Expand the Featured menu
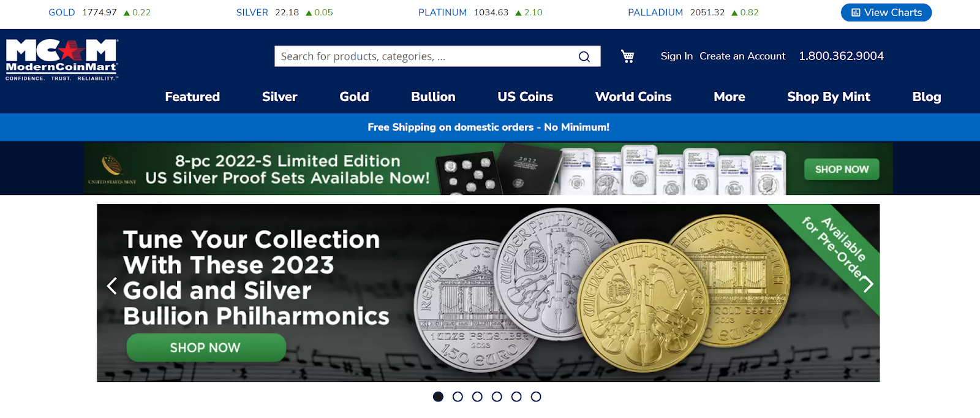This screenshot has width=980, height=418. click(192, 97)
